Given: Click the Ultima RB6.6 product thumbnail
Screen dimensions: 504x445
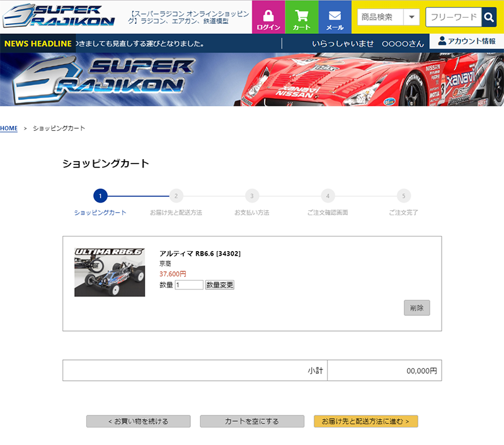Looking at the screenshot, I should [101, 272].
